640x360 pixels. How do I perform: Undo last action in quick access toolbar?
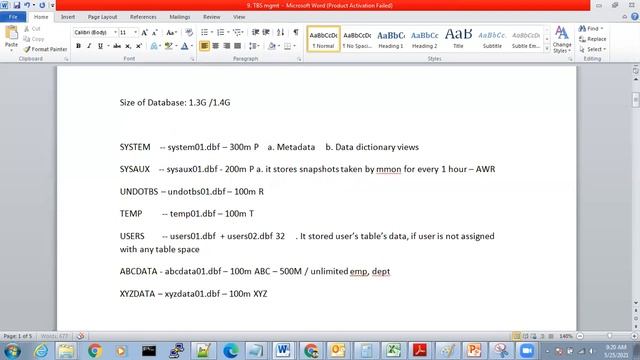pyautogui.click(x=27, y=5)
